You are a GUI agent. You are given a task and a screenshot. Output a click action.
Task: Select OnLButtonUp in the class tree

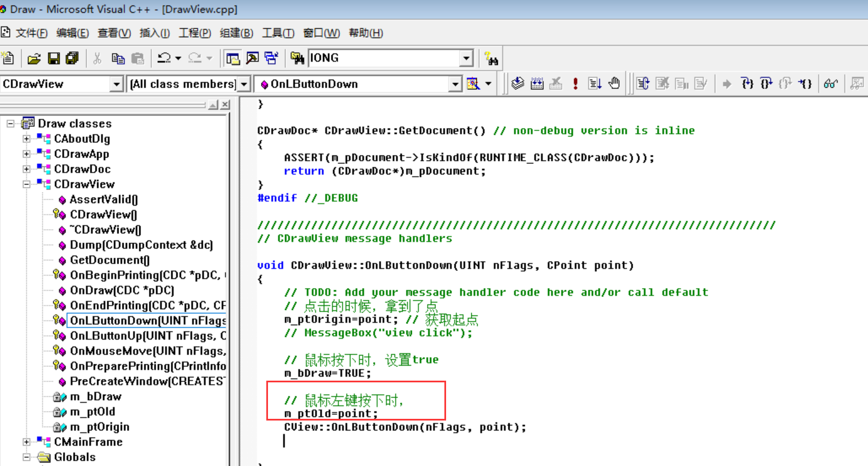tap(148, 336)
